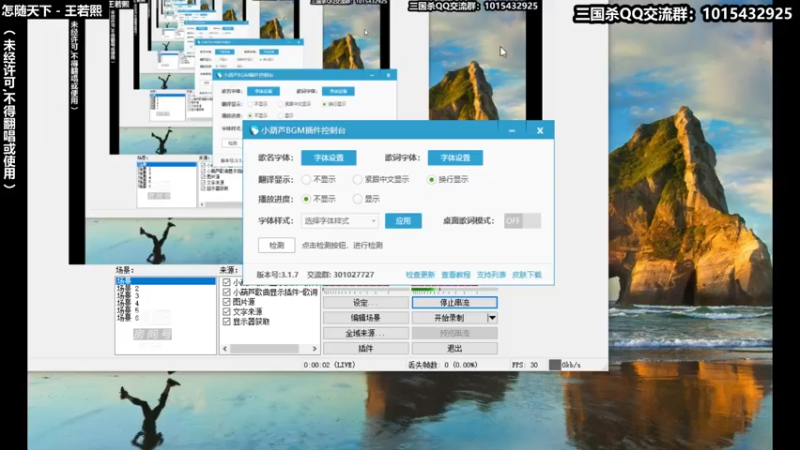Click FPS: 30 status text
800x450 pixels.
tap(524, 365)
